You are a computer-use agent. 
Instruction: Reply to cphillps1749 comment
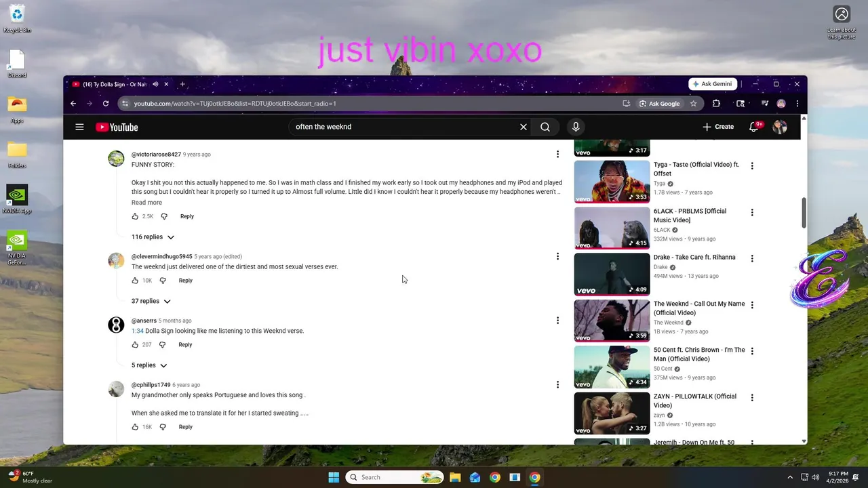point(186,427)
